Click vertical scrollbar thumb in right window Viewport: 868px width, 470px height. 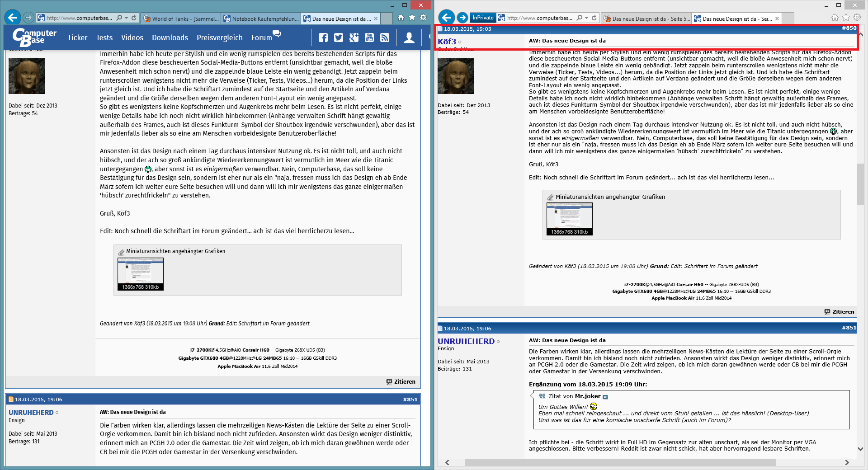860,184
